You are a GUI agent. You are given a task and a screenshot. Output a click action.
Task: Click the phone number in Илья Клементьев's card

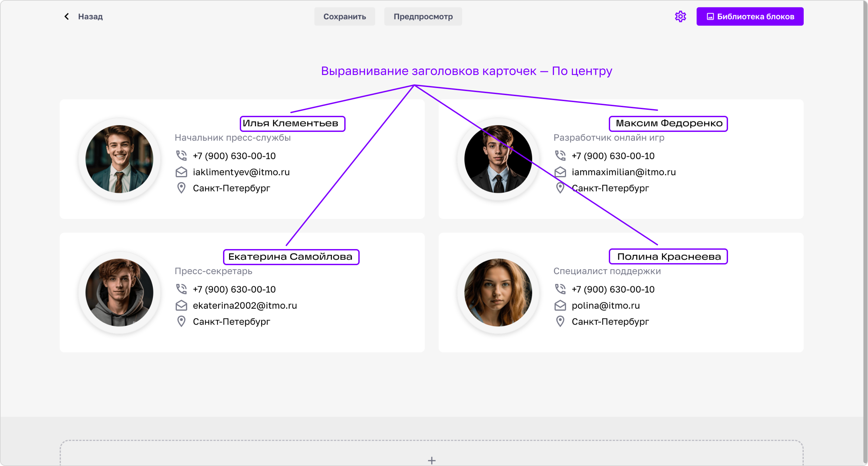coord(234,156)
